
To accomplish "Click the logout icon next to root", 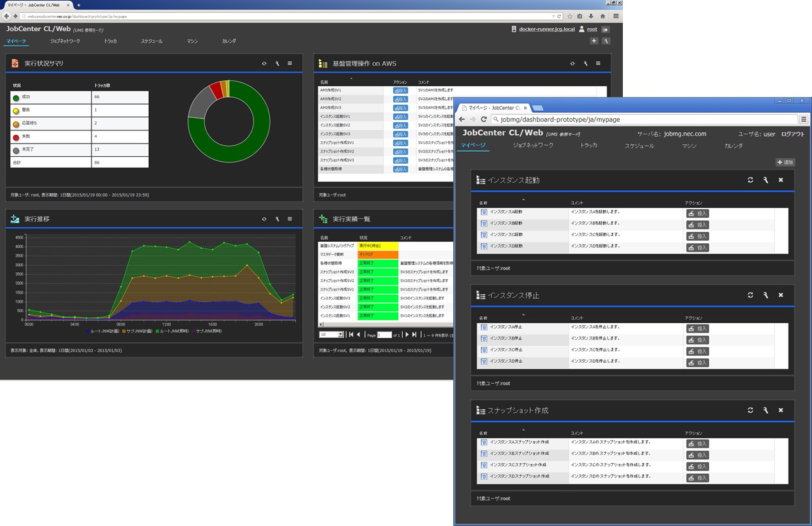I will tap(606, 30).
